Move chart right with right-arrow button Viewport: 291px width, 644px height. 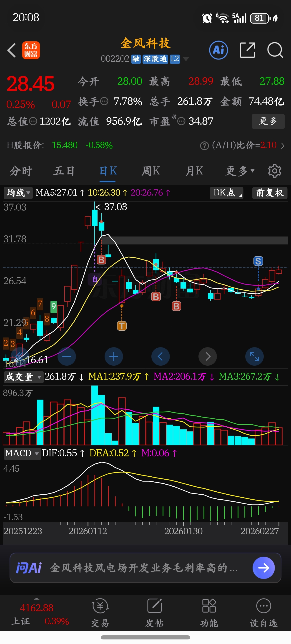208,357
